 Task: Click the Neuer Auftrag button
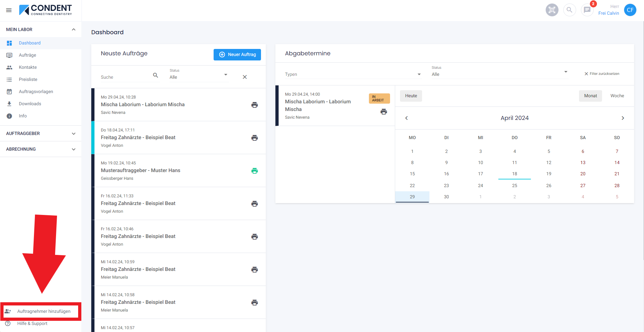[237, 55]
